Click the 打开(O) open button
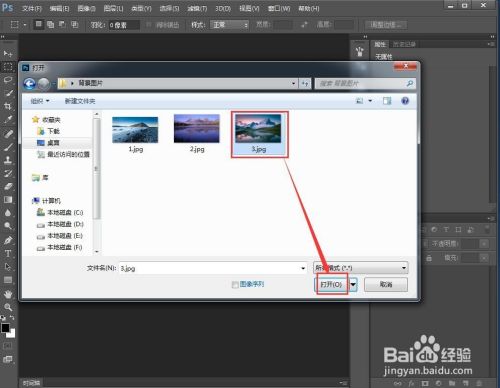This screenshot has height=388, width=500. (x=331, y=284)
